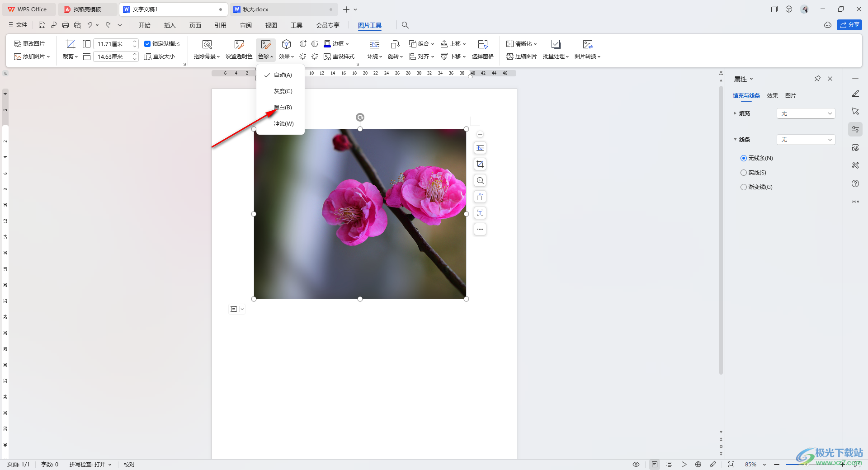
Task: Open the Add Picture (添加图片) dropdown
Action: pyautogui.click(x=32, y=56)
